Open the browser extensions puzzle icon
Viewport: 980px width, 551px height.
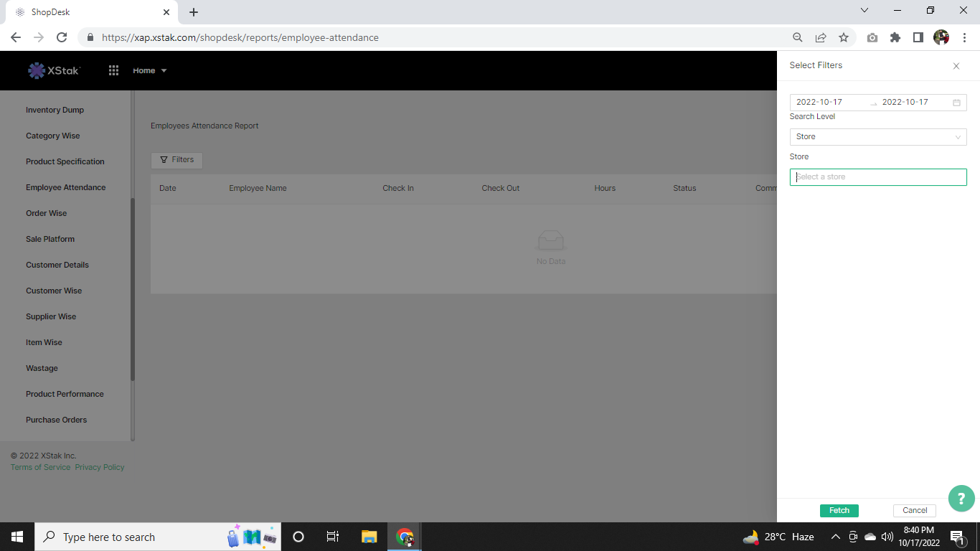pos(895,37)
